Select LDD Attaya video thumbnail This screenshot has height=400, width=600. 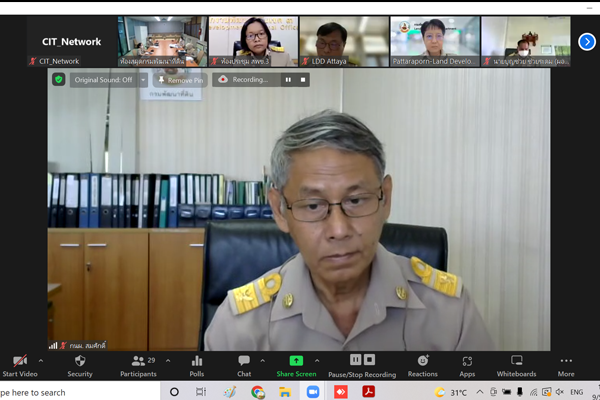pyautogui.click(x=344, y=41)
